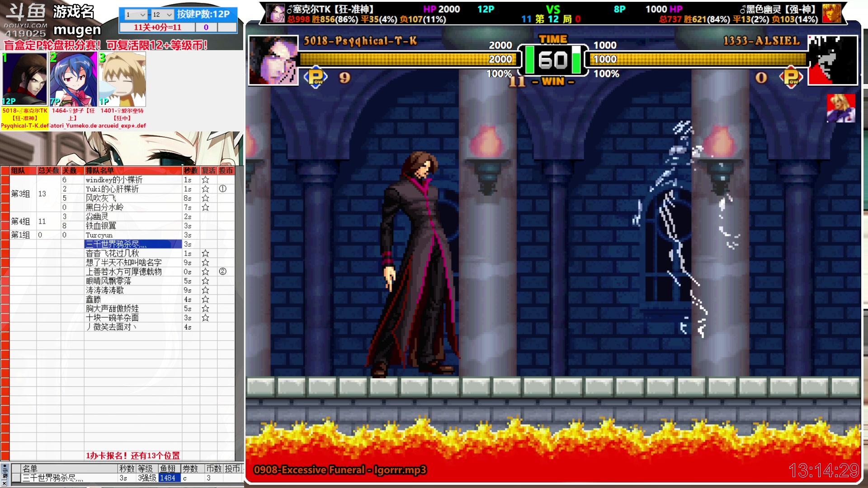
Task: Click Psyqhical-T-K portrait in lifebar
Action: pyautogui.click(x=273, y=60)
